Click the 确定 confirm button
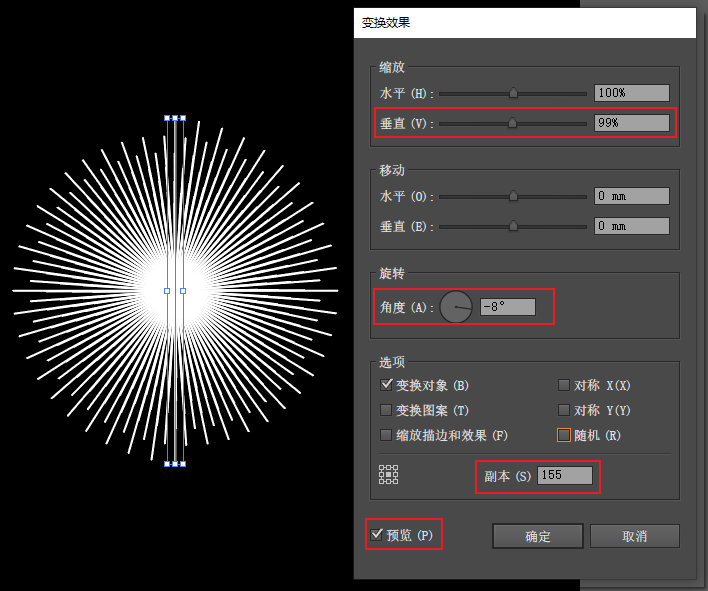 coord(538,536)
